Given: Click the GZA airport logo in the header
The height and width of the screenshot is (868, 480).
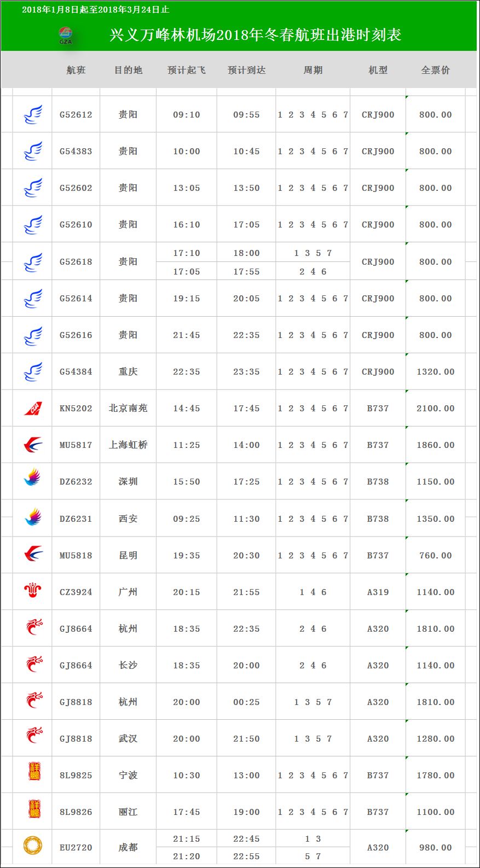Looking at the screenshot, I should click(66, 35).
